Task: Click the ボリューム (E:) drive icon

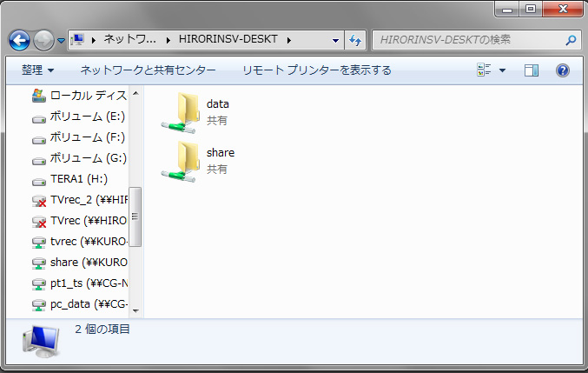Action: (x=38, y=119)
